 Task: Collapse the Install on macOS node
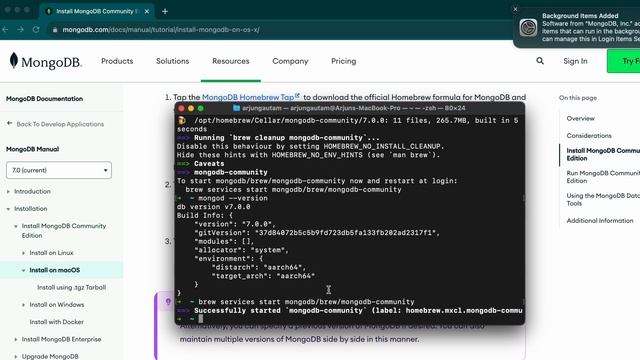23,270
